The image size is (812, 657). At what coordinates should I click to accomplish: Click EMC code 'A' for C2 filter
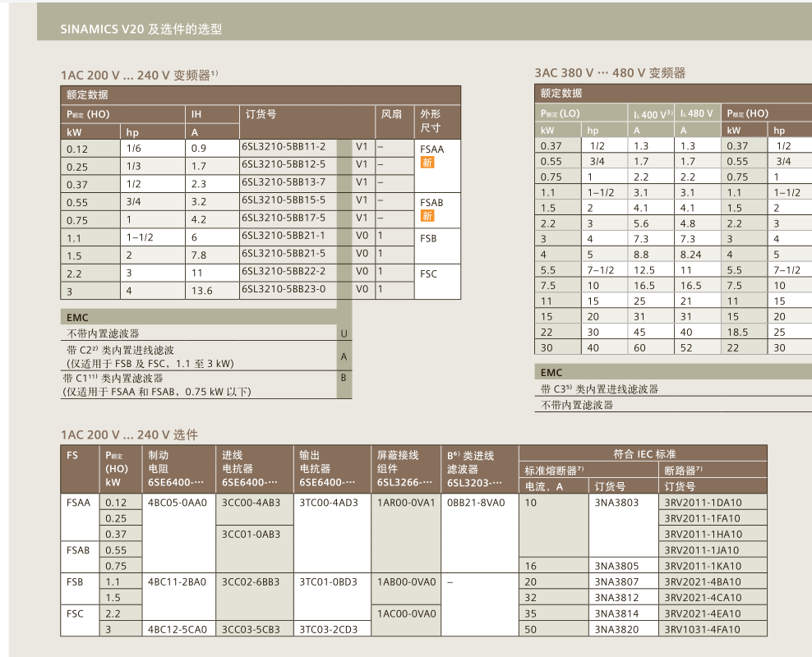tap(344, 356)
